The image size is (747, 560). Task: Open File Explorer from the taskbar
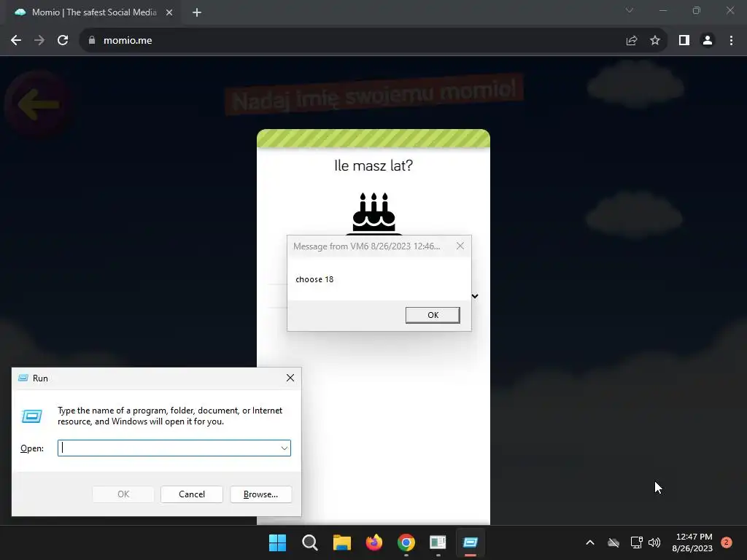(341, 542)
